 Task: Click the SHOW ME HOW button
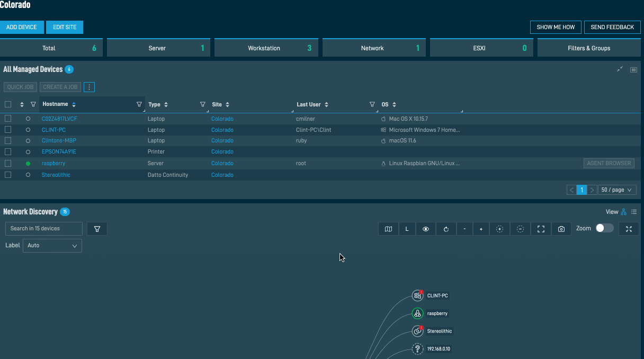point(556,28)
